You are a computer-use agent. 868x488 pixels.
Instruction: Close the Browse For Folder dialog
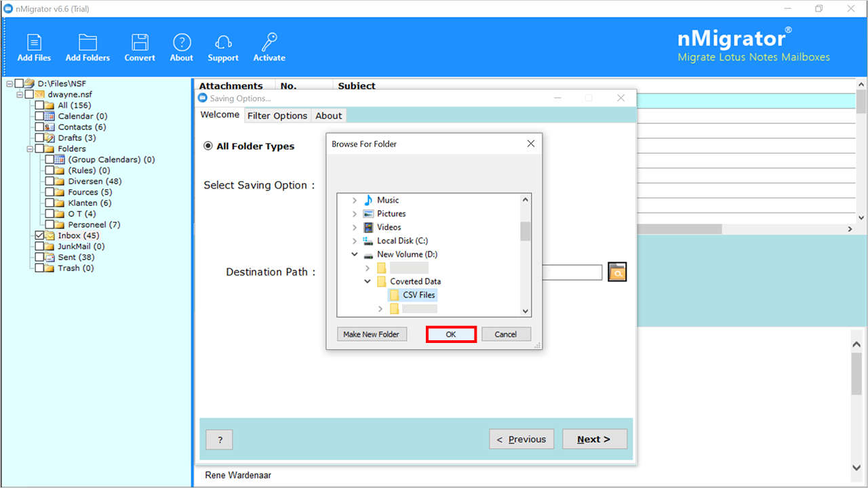[531, 144]
